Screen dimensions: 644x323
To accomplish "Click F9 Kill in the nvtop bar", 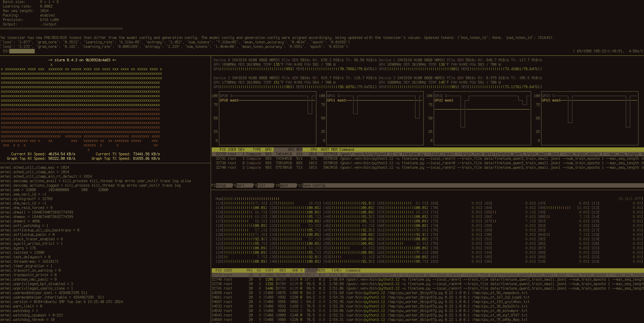I will [x=259, y=185].
